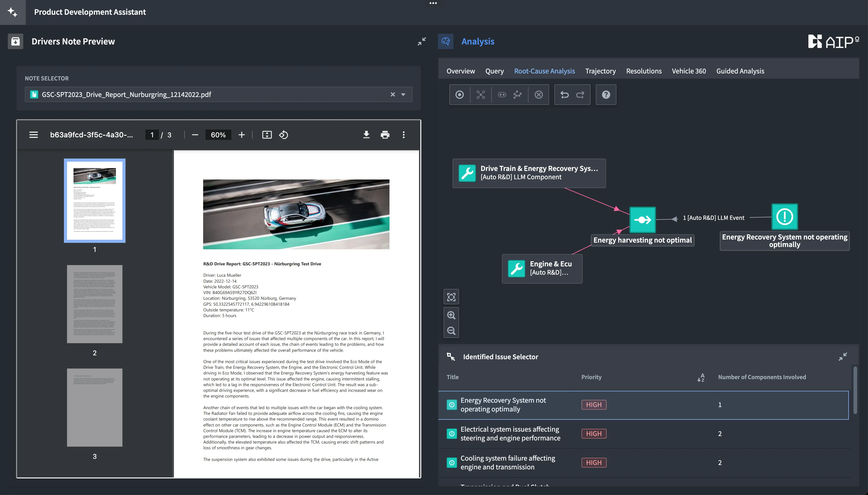Open the Note Selector dropdown arrow
The width and height of the screenshot is (868, 495).
(403, 94)
